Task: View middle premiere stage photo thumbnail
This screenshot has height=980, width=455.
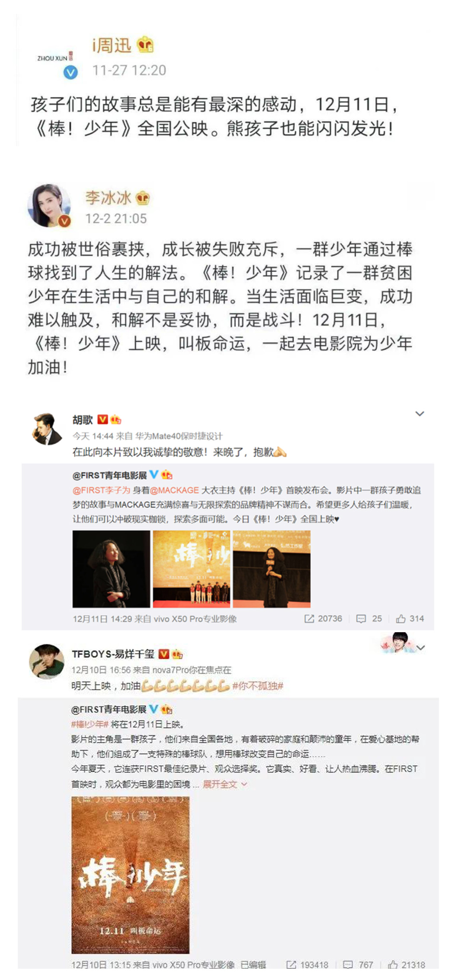Action: pyautogui.click(x=192, y=569)
